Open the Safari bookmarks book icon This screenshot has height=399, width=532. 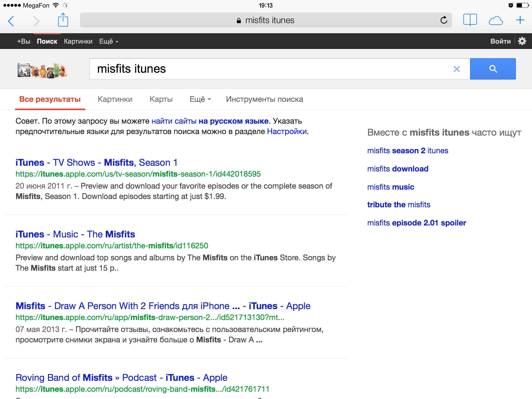click(470, 20)
